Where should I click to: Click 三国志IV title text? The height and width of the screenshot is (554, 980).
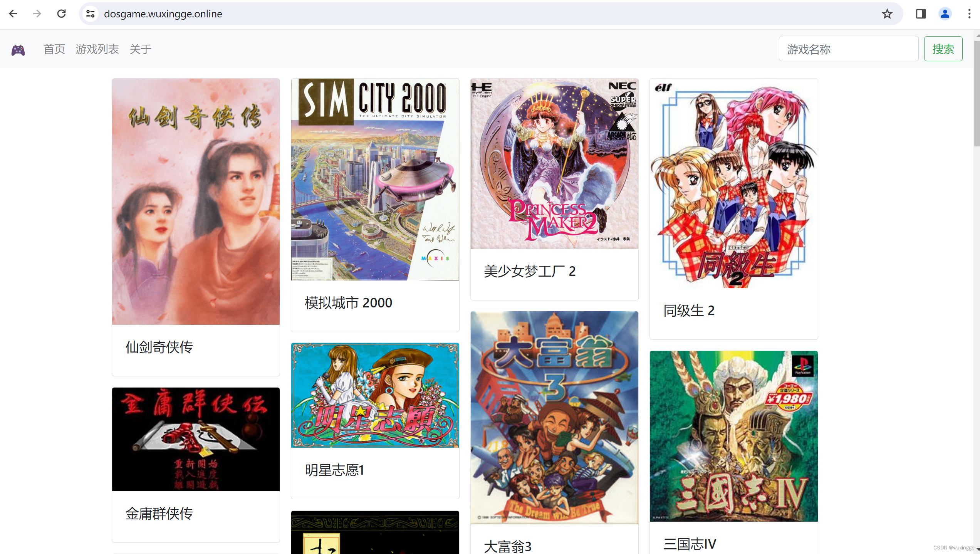690,544
